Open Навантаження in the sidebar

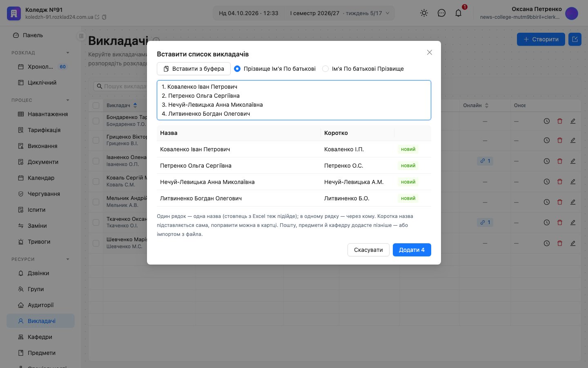pos(40,114)
